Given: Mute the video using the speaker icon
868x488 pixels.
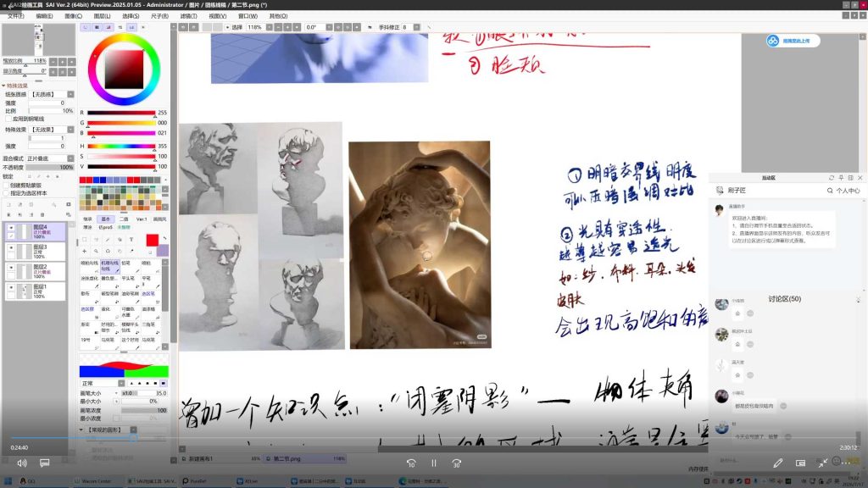Looking at the screenshot, I should pyautogui.click(x=21, y=463).
